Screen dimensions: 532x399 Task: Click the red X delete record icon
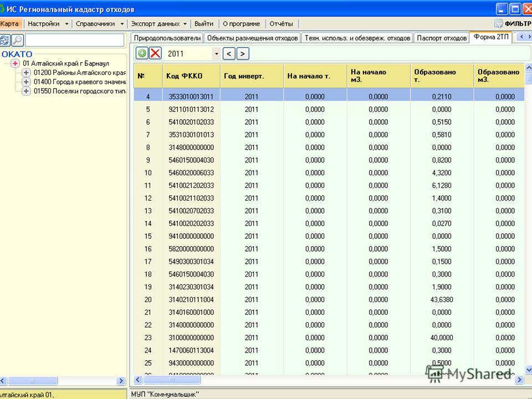coord(155,53)
